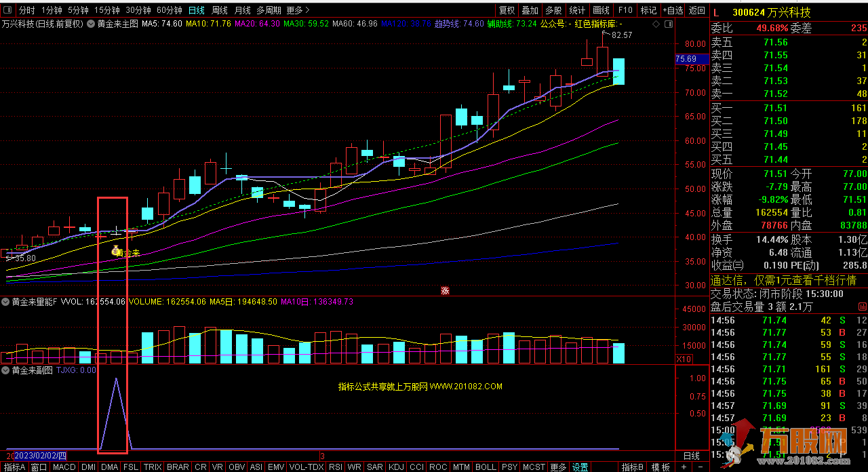868x472 pixels.
Task: Select the 5分钟 period
Action: point(78,10)
